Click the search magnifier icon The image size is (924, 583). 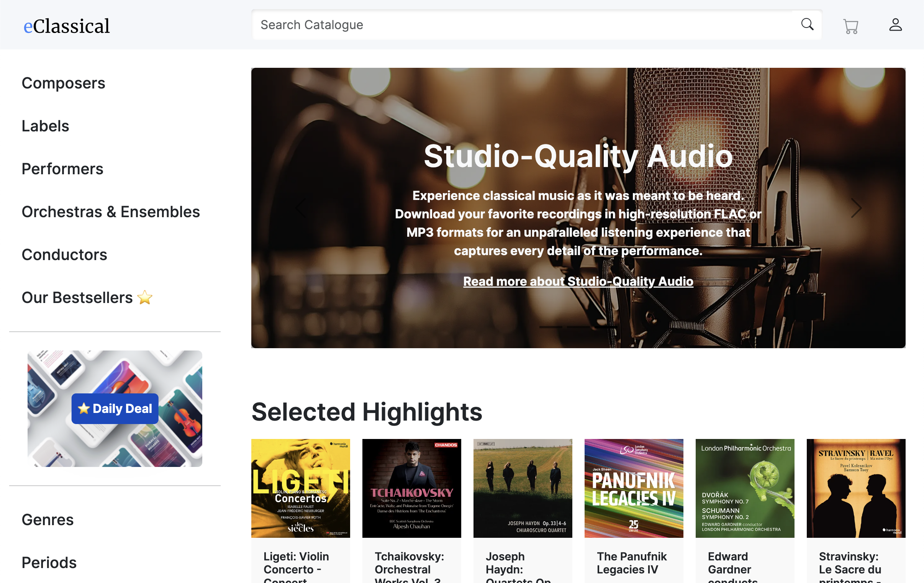click(807, 25)
